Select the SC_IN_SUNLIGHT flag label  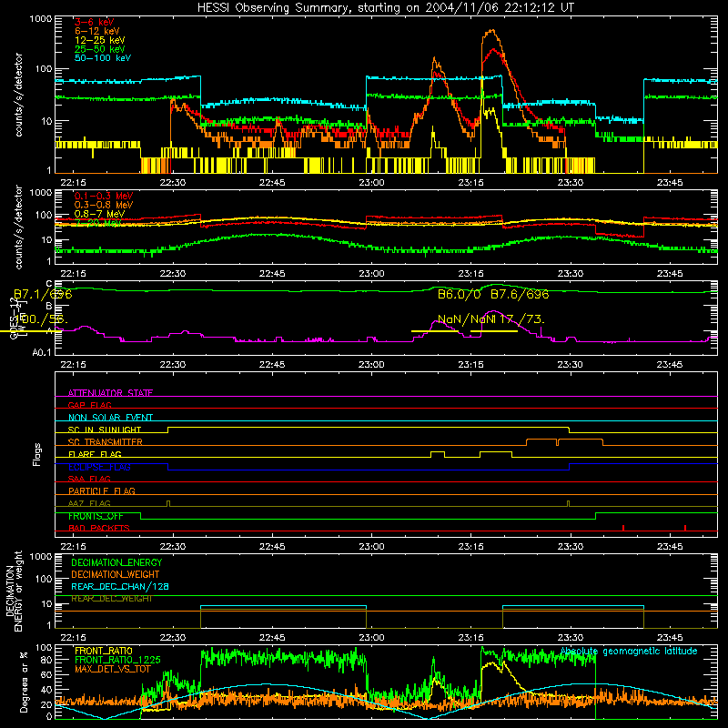(105, 430)
